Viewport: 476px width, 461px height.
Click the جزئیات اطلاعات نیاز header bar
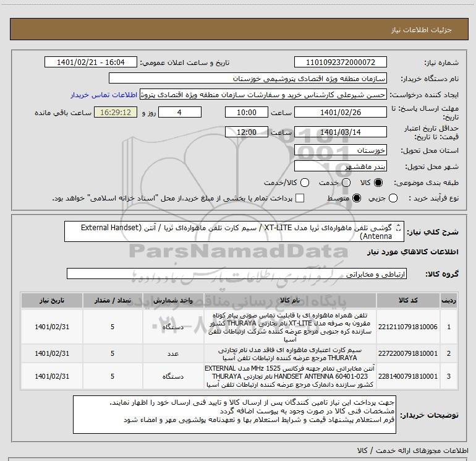pyautogui.click(x=239, y=29)
